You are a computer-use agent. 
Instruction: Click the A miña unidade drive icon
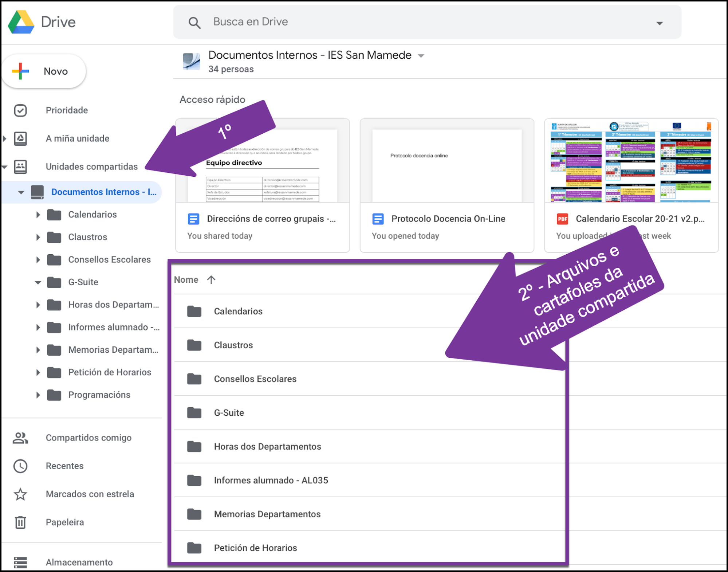coord(20,138)
